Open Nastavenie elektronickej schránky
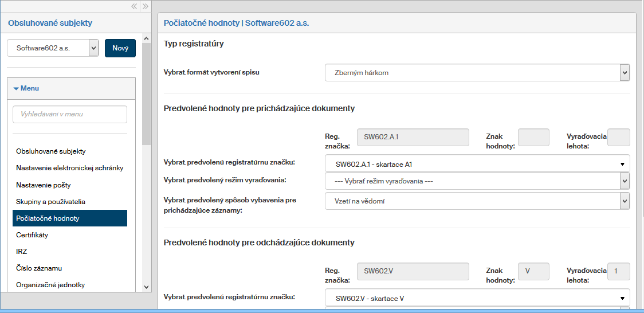 point(69,168)
